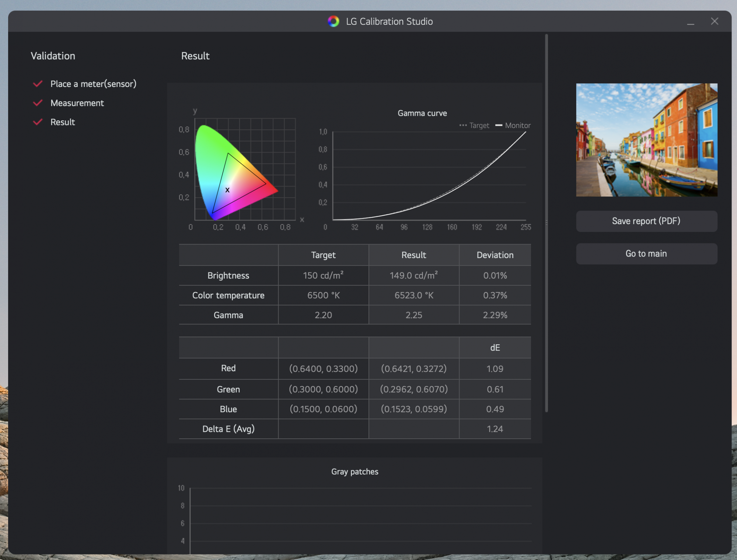The height and width of the screenshot is (560, 737).
Task: Click the checkmark next to Measurement
Action: tap(38, 103)
